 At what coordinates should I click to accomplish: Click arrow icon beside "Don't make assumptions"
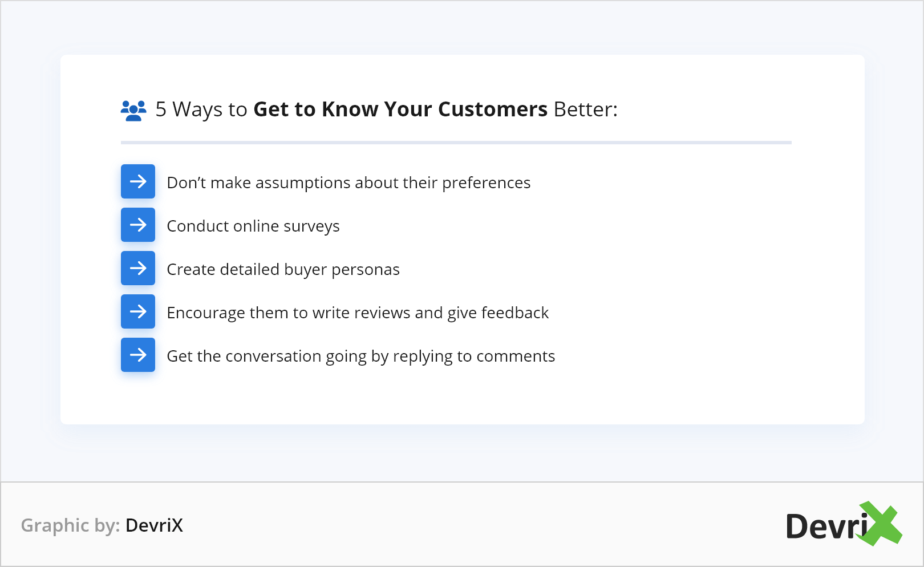point(138,181)
